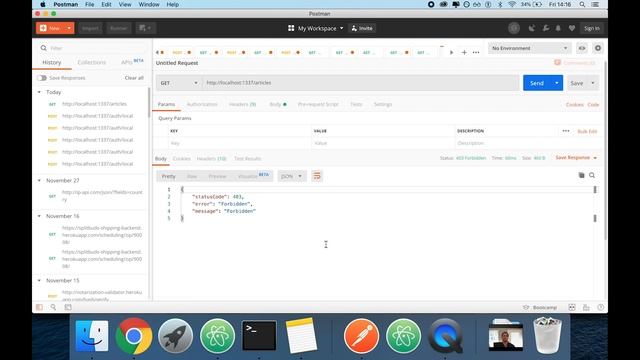This screenshot has height=360, width=640.
Task: Open the GET method dropdown
Action: [179, 83]
